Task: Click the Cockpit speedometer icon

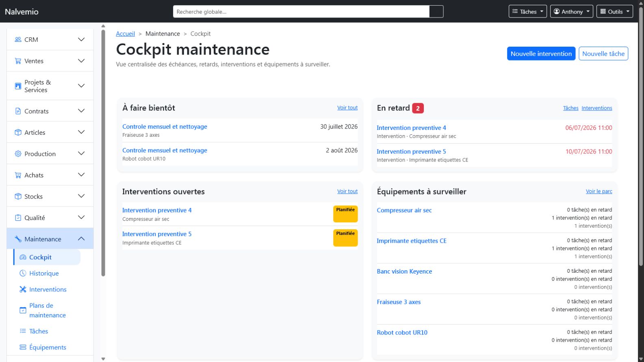Action: [23, 257]
